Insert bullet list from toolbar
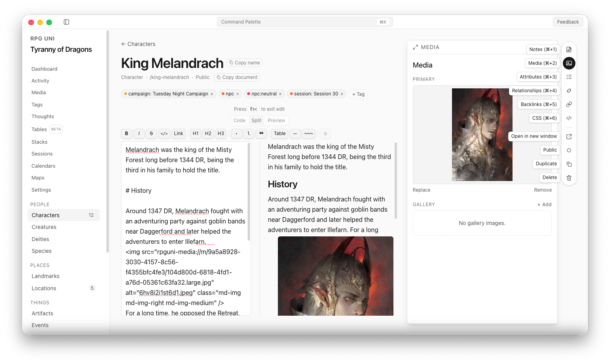The height and width of the screenshot is (364, 610). click(x=236, y=134)
